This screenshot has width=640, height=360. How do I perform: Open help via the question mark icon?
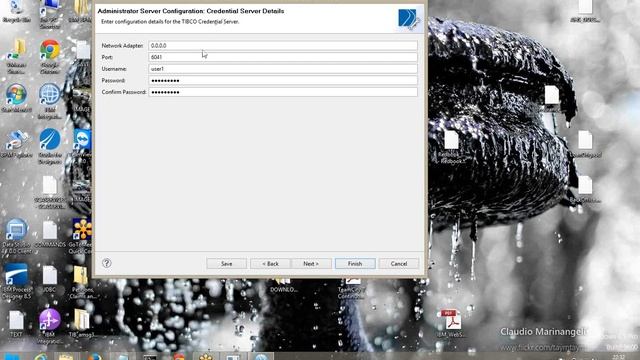[x=107, y=263]
